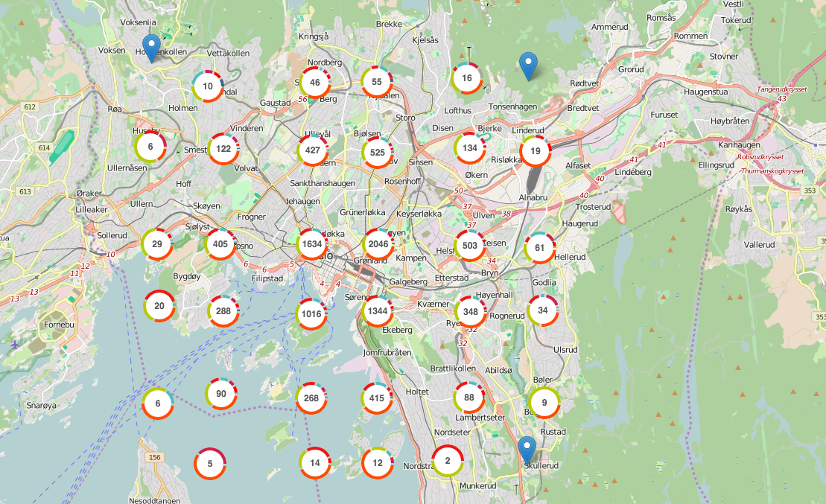Viewport: 826px width, 504px height.
Task: Click the Sankthanshaugen map label
Action: click(323, 183)
